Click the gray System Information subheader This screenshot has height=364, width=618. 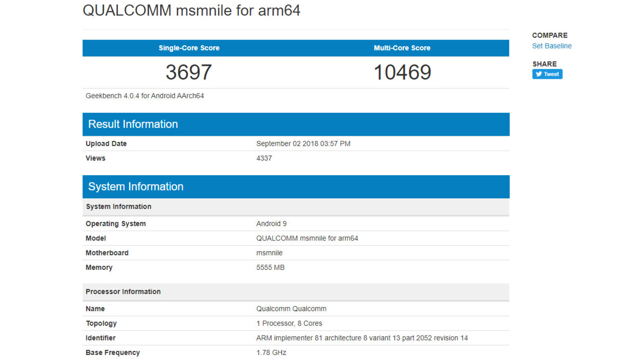pyautogui.click(x=296, y=207)
